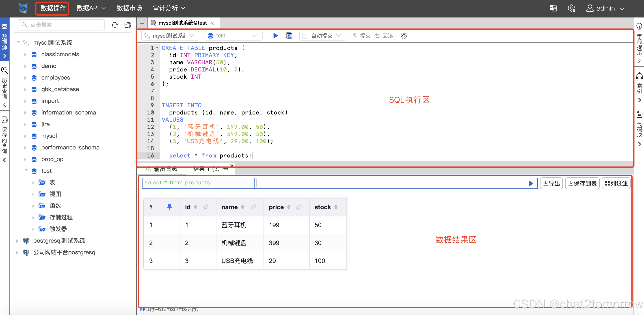
Task: Toggle the pin on the name column
Action: (253, 207)
